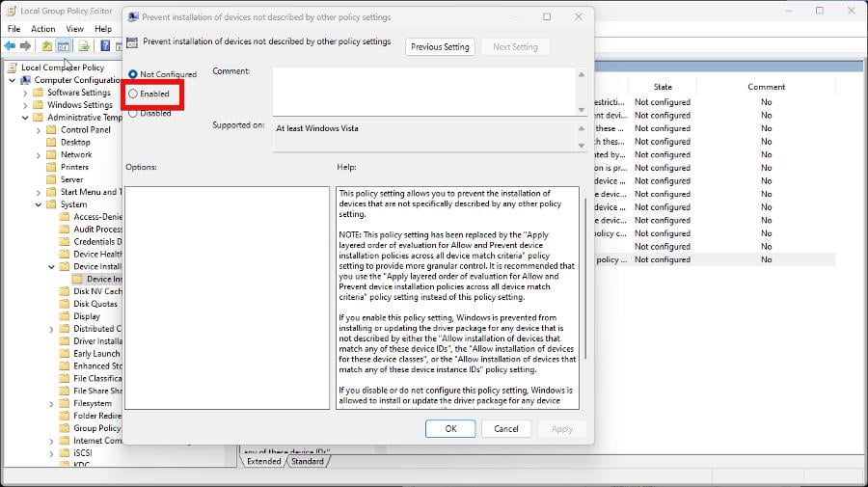This screenshot has width=868, height=487.
Task: Click the Apply button
Action: click(x=562, y=429)
